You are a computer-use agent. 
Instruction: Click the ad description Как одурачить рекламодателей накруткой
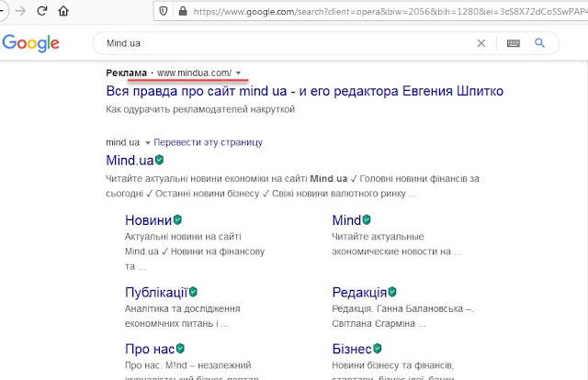coord(200,109)
